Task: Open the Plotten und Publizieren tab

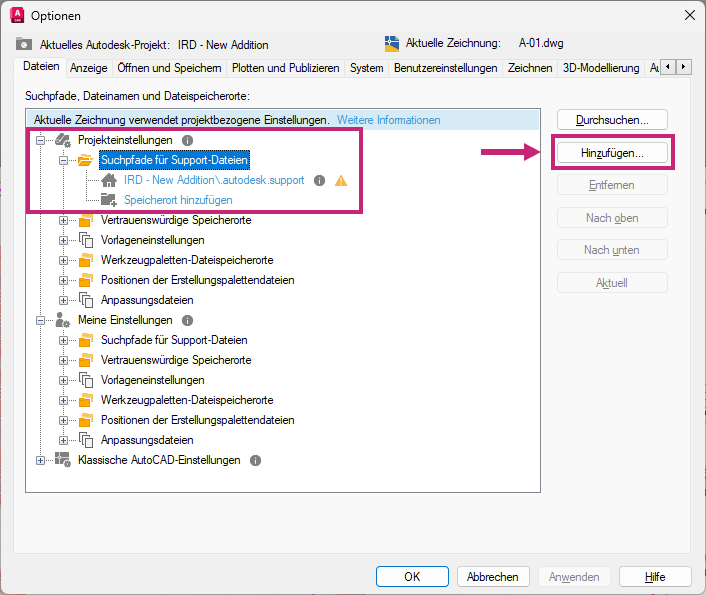Action: tap(285, 68)
